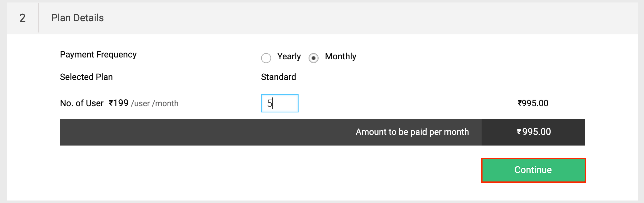Click the ₹995.00 total in the dark bar
The image size is (644, 203).
[533, 132]
